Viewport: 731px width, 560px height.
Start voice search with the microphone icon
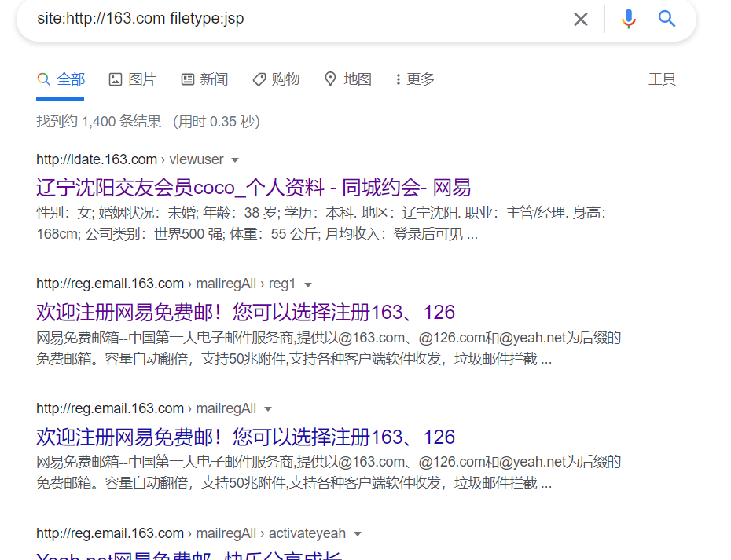629,19
